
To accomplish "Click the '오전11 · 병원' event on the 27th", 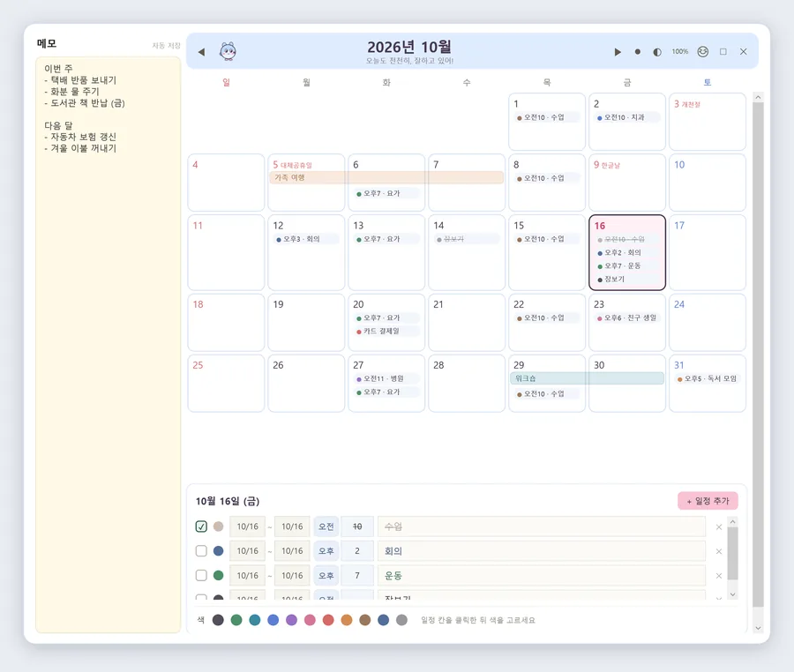I will pos(386,378).
